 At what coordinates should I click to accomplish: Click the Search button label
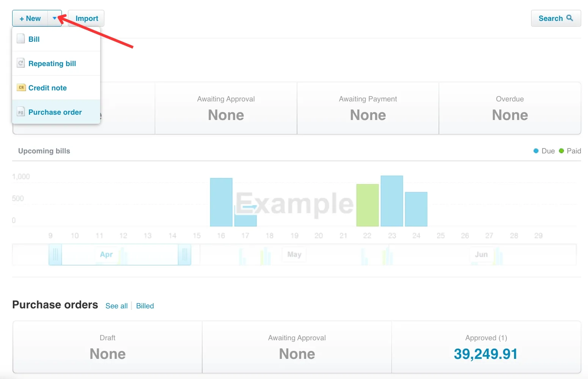click(550, 18)
